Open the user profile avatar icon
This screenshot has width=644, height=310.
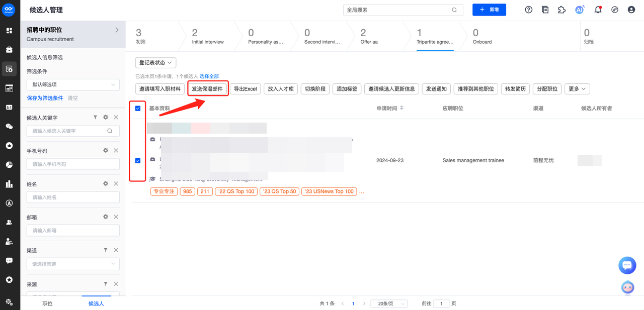pyautogui.click(x=631, y=10)
